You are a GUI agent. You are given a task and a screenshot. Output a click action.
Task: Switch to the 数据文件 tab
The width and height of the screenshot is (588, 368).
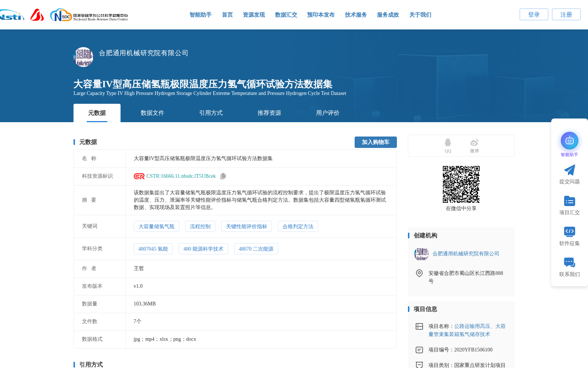pos(153,113)
